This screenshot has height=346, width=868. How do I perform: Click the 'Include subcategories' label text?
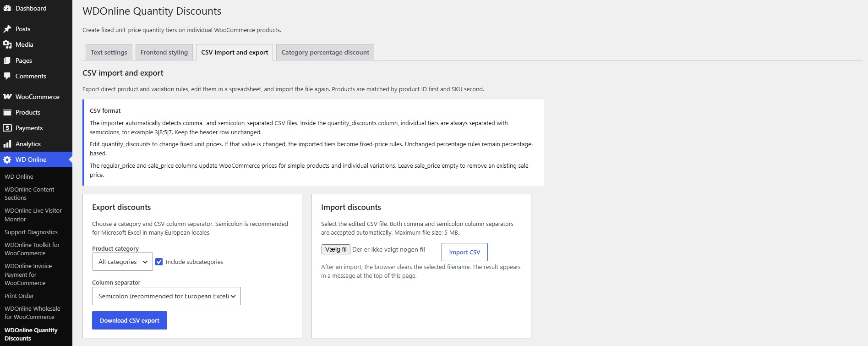click(x=194, y=262)
